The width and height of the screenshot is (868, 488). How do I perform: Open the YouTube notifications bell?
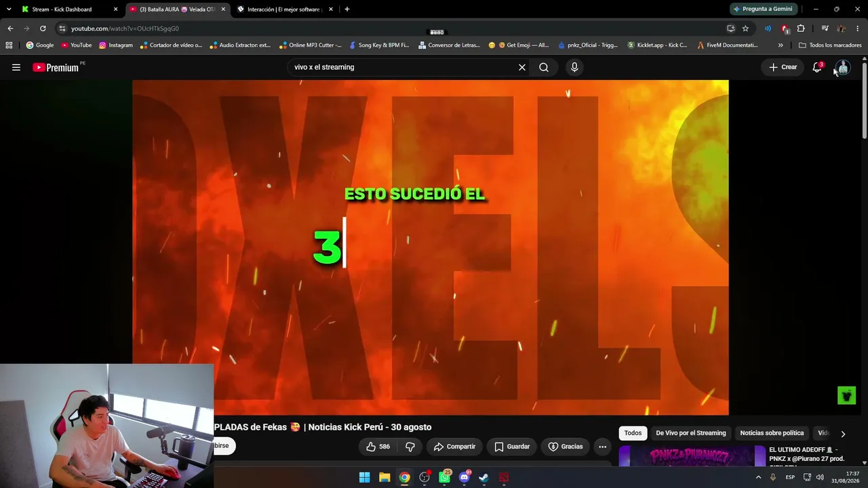pyautogui.click(x=817, y=67)
